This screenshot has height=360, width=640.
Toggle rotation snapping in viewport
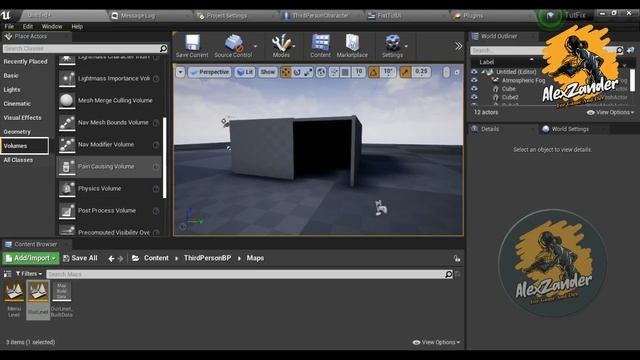(373, 72)
